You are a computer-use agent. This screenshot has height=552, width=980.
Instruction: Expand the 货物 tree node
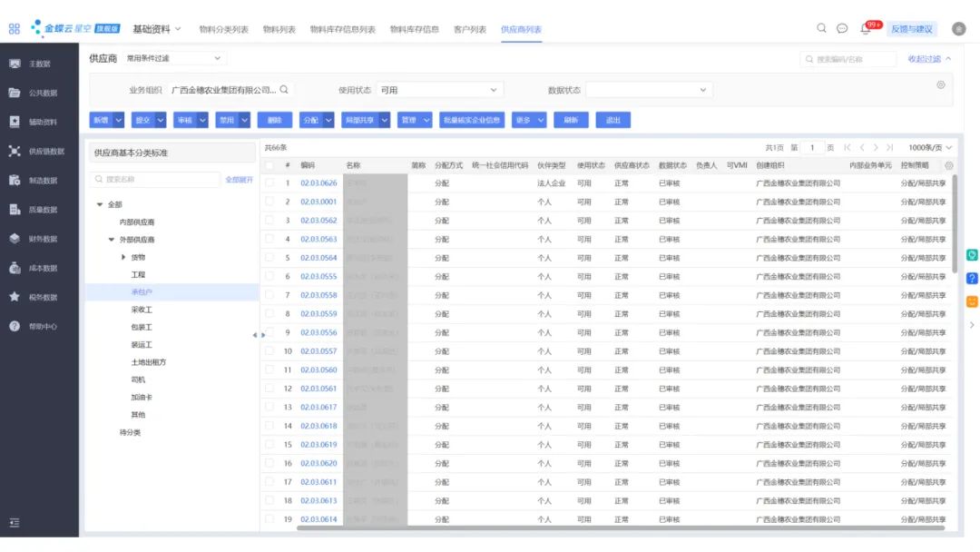(123, 257)
